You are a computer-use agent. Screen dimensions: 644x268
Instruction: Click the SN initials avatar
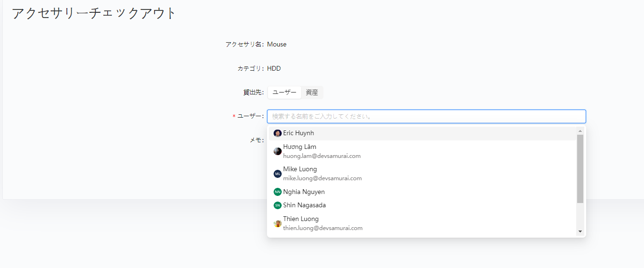click(x=277, y=205)
